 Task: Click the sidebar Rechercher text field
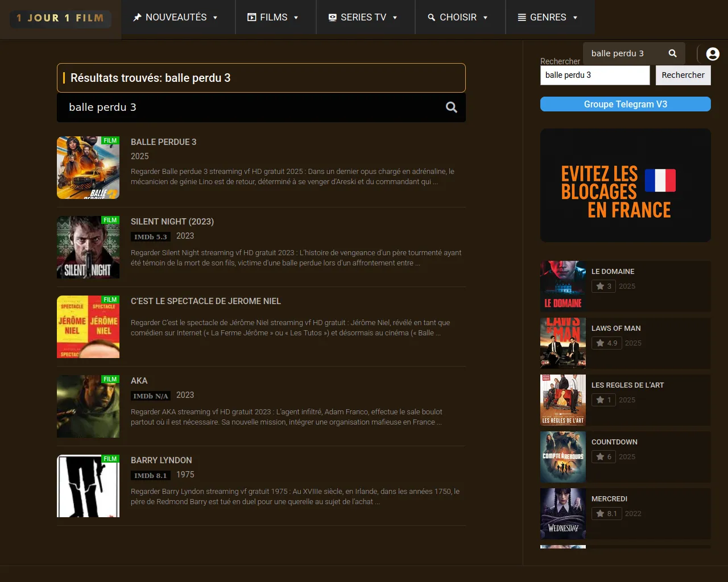click(x=595, y=75)
